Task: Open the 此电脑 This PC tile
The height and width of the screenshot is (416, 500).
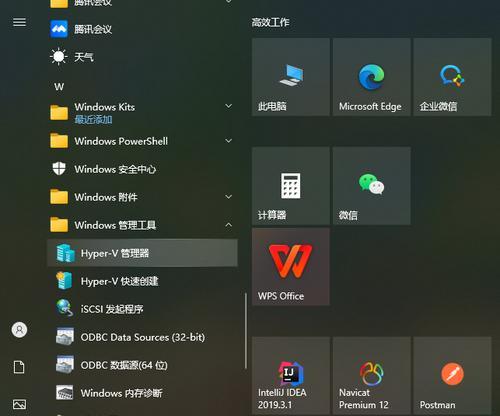Action: coord(291,77)
